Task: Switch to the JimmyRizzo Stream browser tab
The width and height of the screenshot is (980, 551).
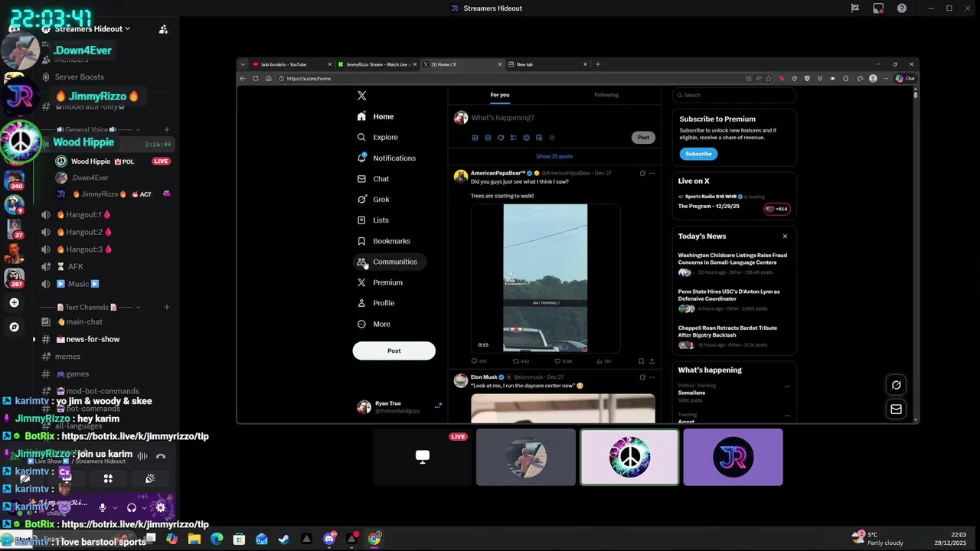Action: 378,64
